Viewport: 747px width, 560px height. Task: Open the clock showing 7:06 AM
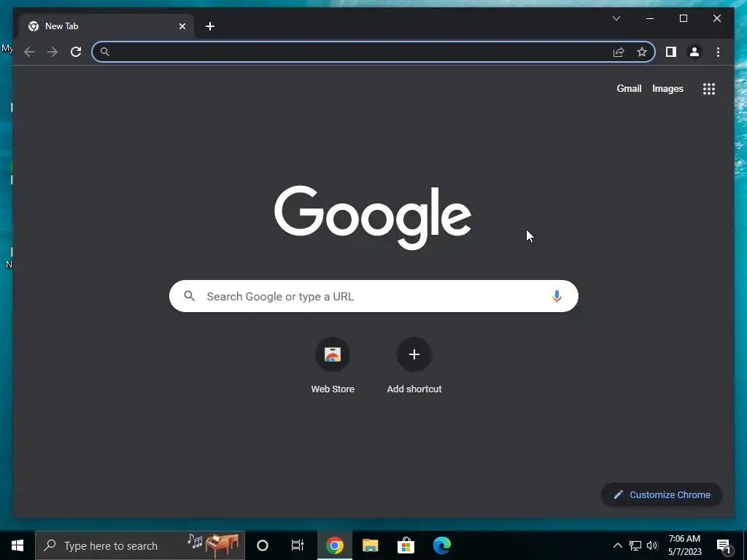(684, 545)
